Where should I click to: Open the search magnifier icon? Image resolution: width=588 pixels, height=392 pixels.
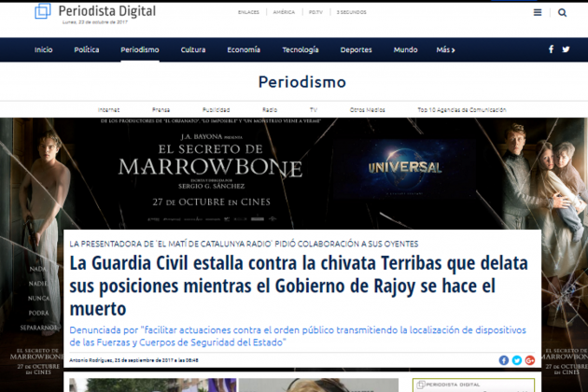tap(562, 13)
